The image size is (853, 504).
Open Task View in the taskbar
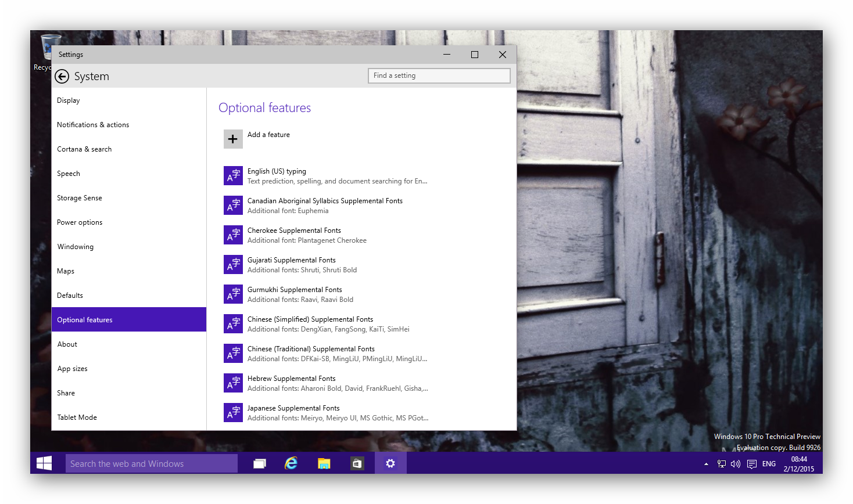point(260,463)
